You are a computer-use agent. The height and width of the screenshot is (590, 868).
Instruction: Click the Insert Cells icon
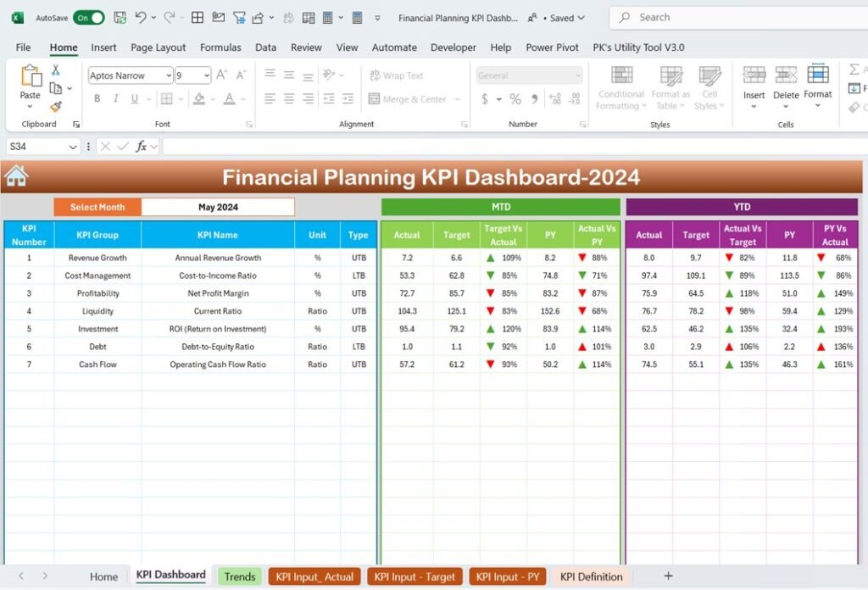(x=754, y=82)
